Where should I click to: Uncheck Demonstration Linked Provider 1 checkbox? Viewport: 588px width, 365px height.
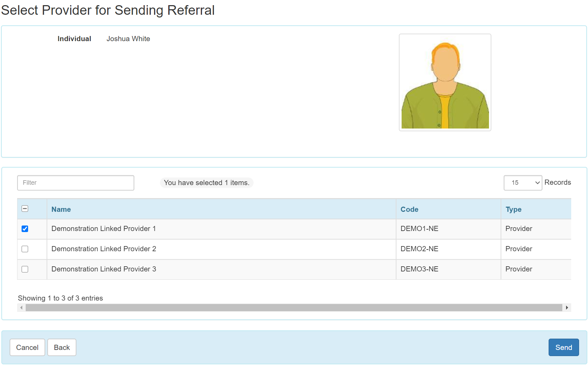25,229
